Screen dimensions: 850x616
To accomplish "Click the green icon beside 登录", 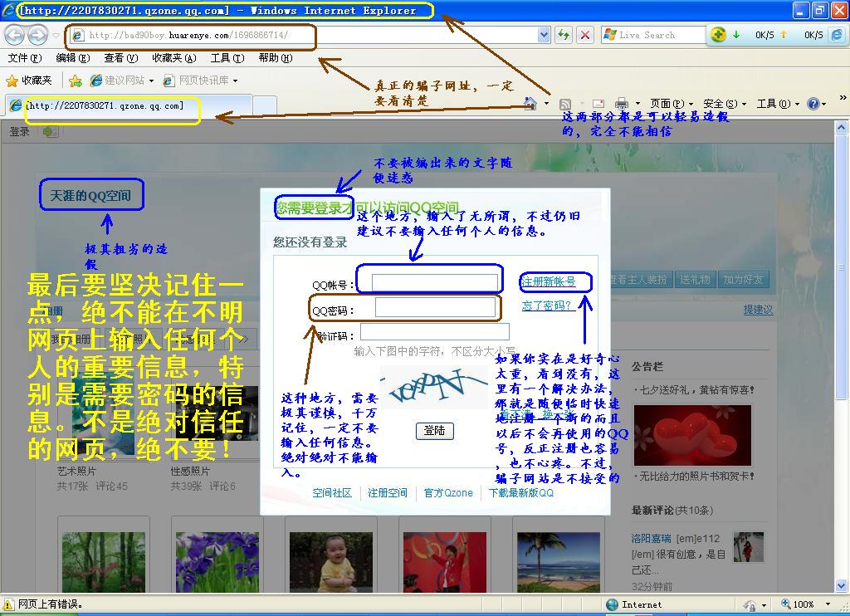I will 50,131.
